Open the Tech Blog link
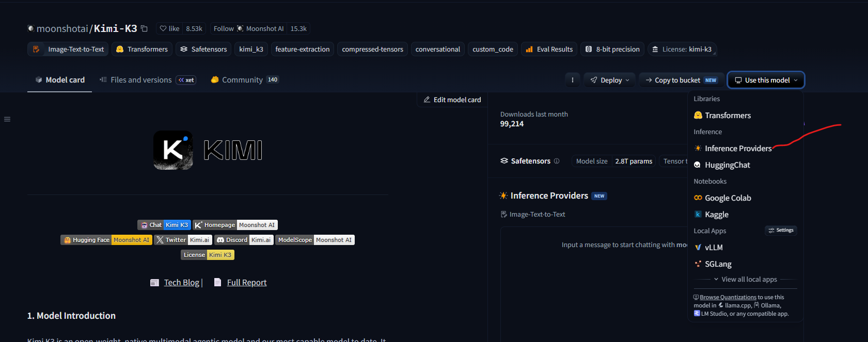The image size is (868, 342). pyautogui.click(x=182, y=283)
